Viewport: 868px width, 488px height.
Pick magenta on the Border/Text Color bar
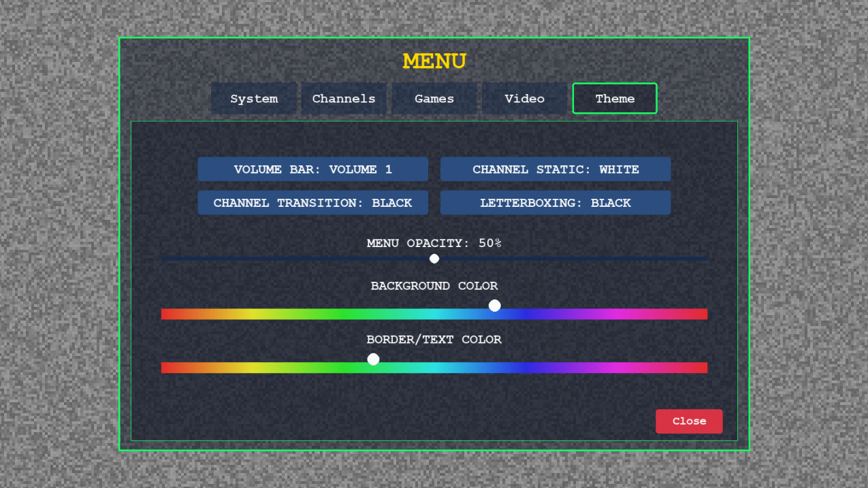point(616,368)
